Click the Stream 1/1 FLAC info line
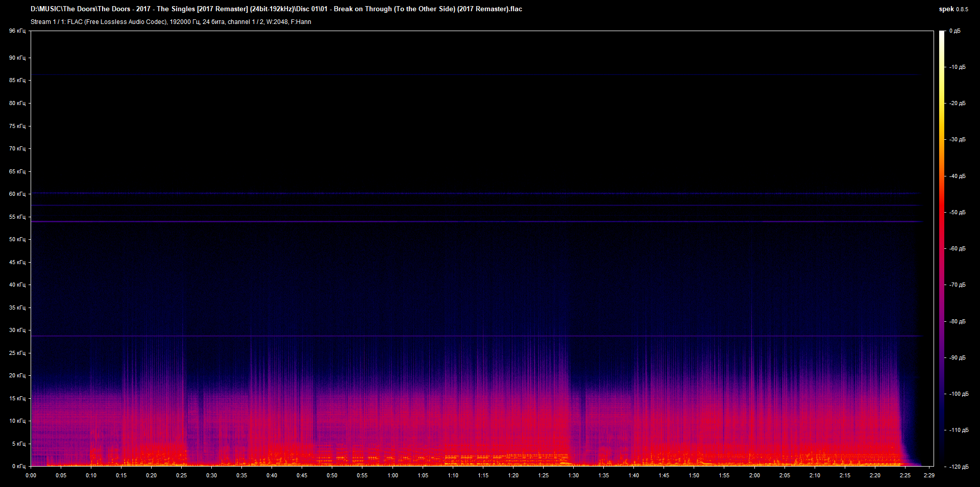The height and width of the screenshot is (487, 980). (170, 22)
